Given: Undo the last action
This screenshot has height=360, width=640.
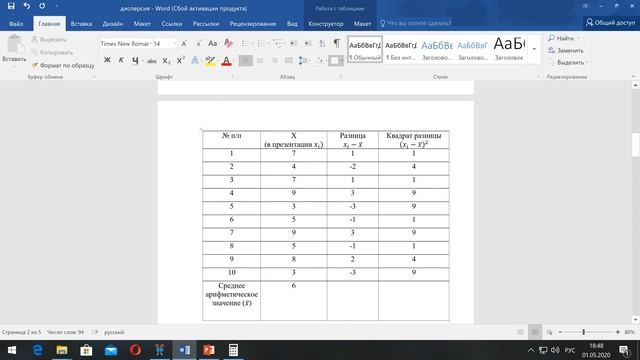Looking at the screenshot, I should tap(27, 6).
